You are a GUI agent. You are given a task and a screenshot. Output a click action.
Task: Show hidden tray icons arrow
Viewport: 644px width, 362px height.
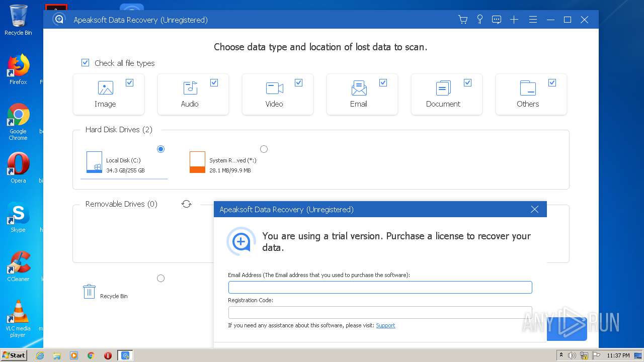coord(561,355)
